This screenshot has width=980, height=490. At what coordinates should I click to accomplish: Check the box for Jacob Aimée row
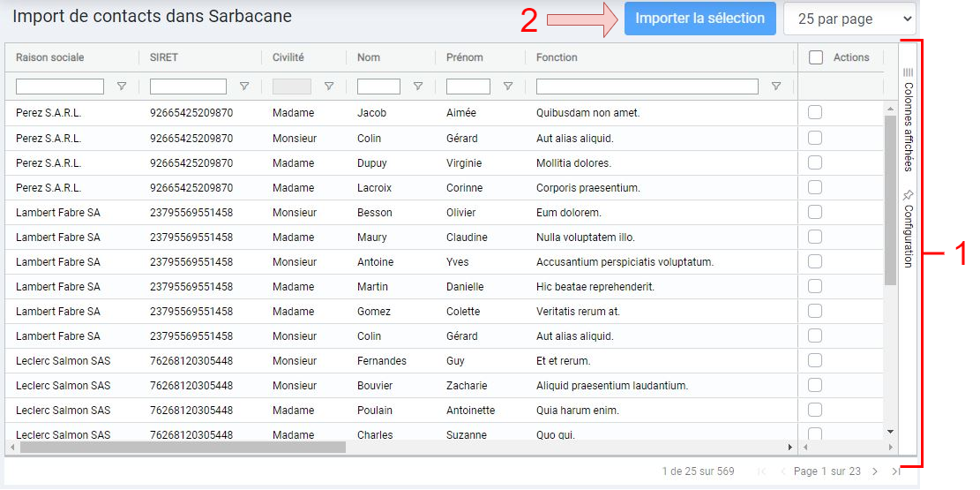tap(815, 113)
